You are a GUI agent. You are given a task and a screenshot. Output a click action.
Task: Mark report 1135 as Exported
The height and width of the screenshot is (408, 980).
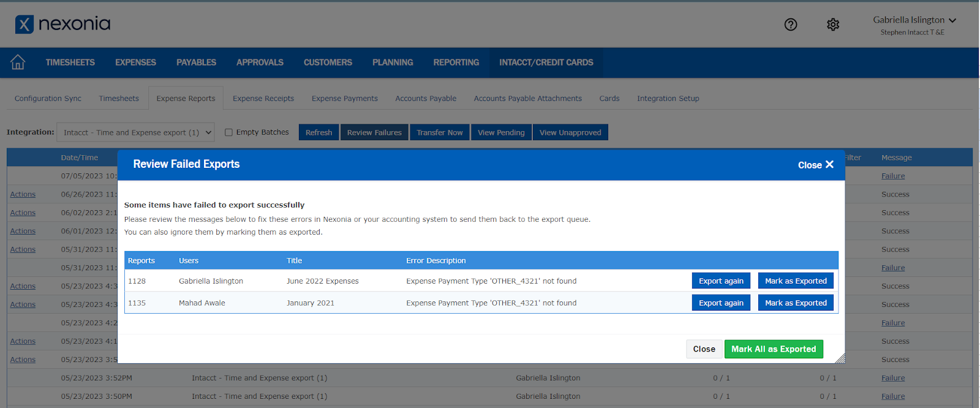pyautogui.click(x=796, y=303)
